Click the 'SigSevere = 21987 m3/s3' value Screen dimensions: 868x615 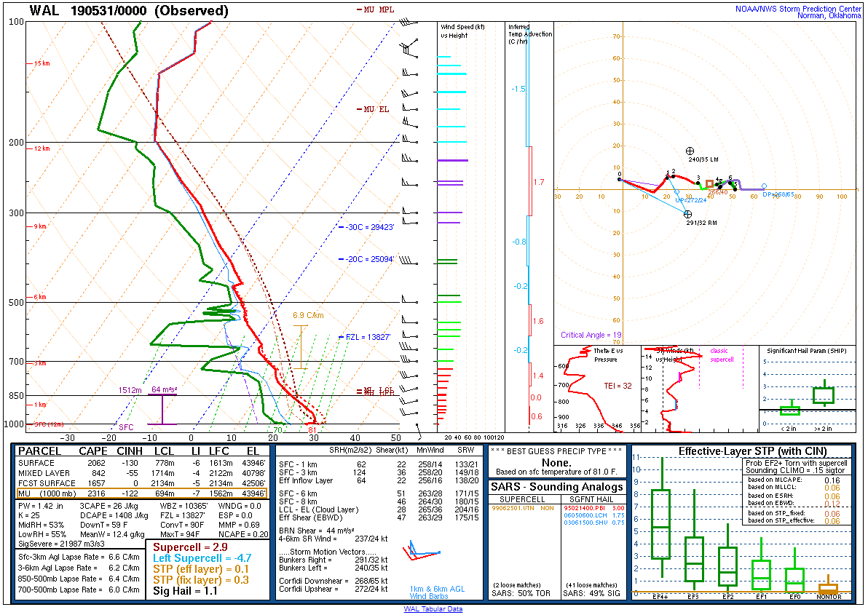[61, 544]
